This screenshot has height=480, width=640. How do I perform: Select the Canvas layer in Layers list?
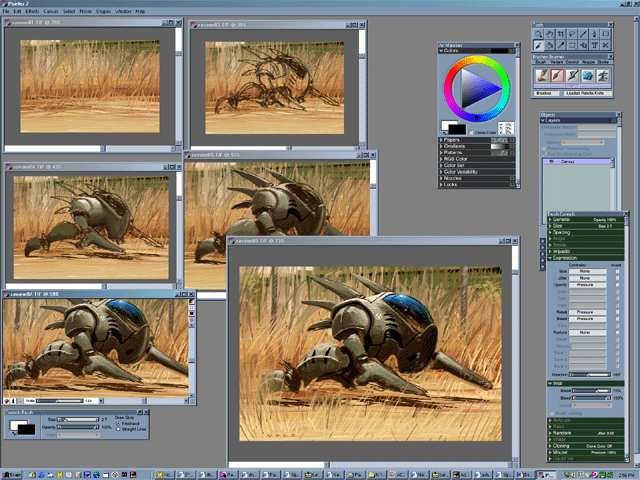click(x=577, y=162)
